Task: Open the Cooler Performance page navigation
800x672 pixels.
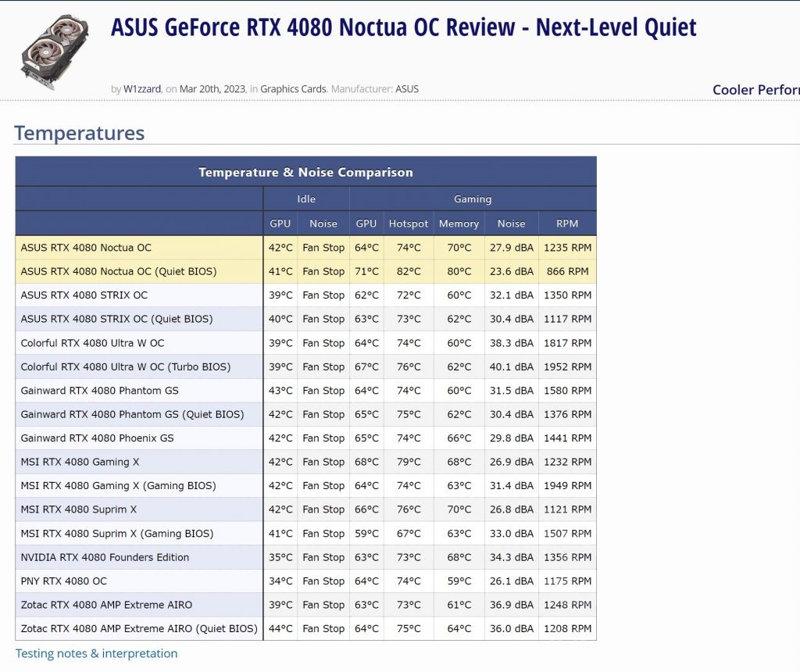Action: [755, 90]
